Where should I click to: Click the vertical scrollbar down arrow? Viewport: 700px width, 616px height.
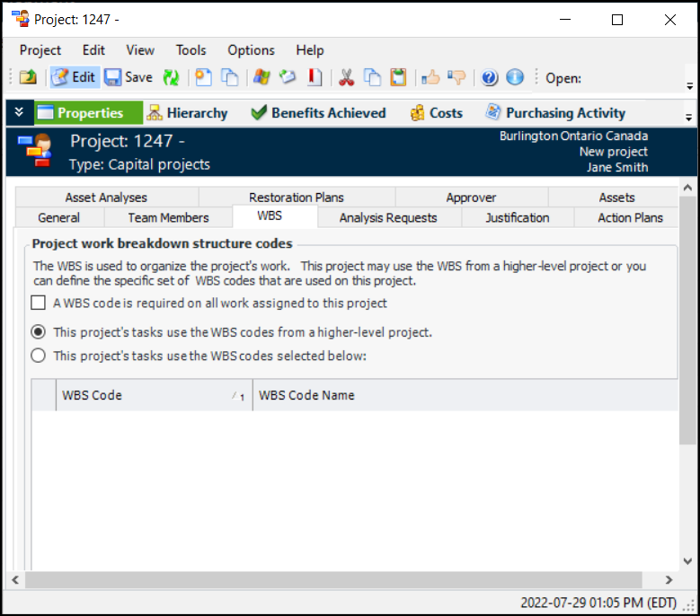point(687,560)
